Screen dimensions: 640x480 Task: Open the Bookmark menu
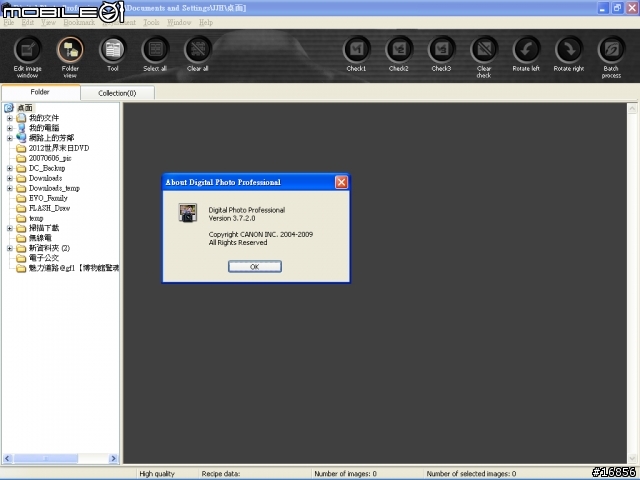point(79,22)
